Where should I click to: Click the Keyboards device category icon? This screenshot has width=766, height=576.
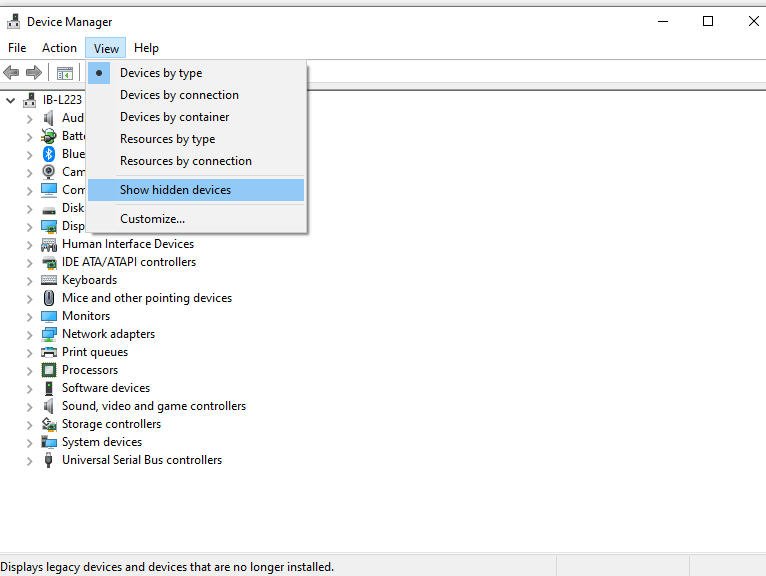49,280
